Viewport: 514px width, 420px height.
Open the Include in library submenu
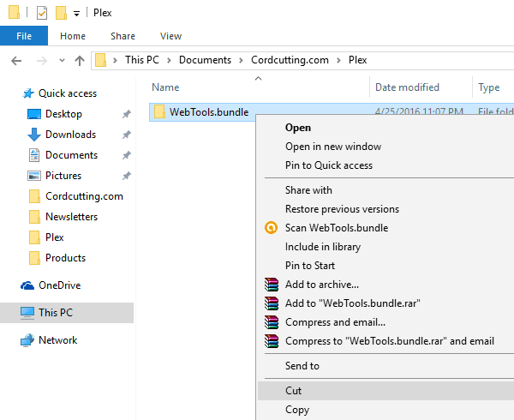click(x=323, y=247)
